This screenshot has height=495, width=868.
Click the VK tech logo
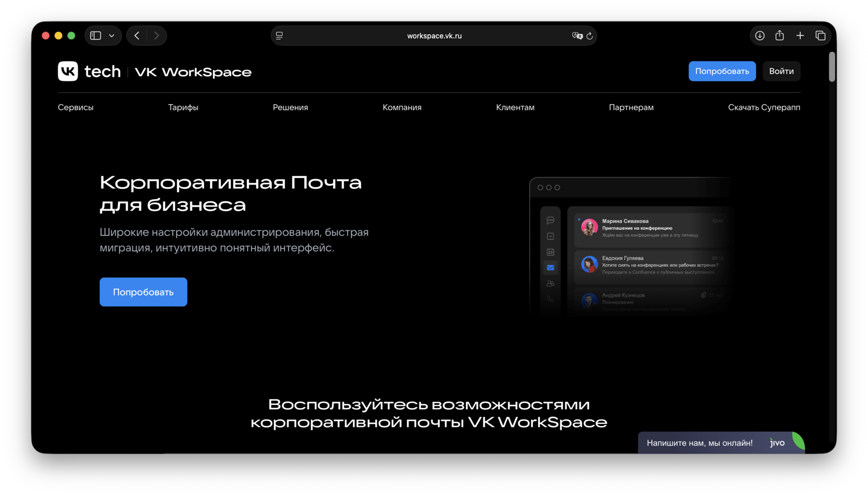(x=89, y=71)
